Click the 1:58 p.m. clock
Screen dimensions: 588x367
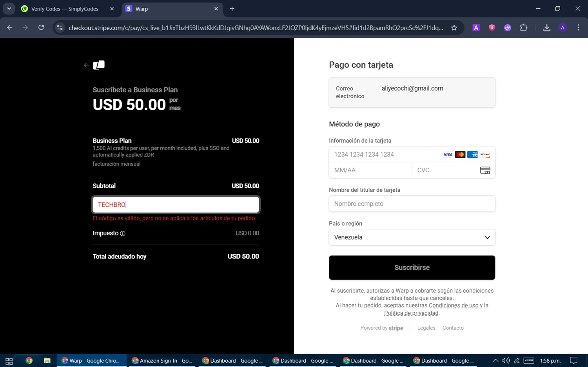(x=550, y=361)
